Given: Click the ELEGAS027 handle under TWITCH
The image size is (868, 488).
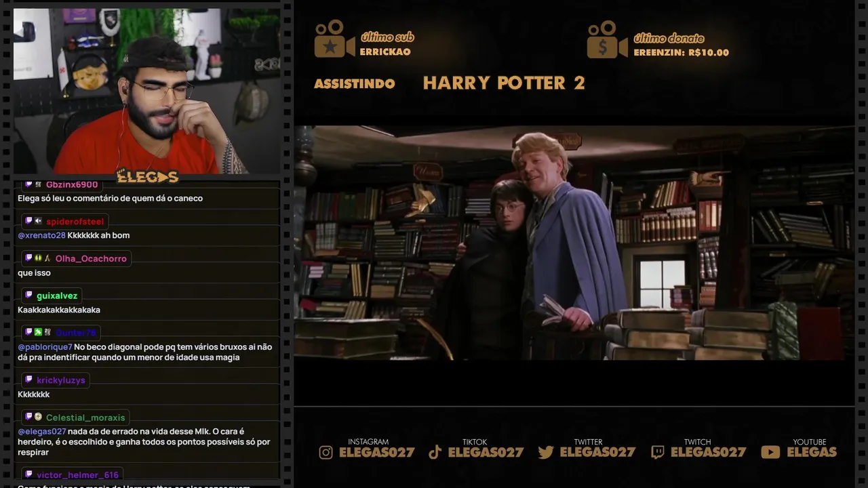Looking at the screenshot, I should click(x=708, y=452).
